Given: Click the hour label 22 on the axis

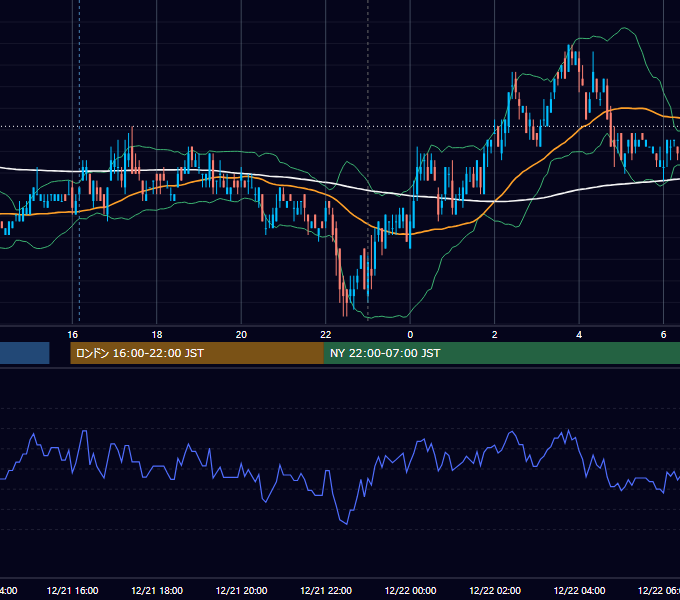Looking at the screenshot, I should (x=326, y=335).
